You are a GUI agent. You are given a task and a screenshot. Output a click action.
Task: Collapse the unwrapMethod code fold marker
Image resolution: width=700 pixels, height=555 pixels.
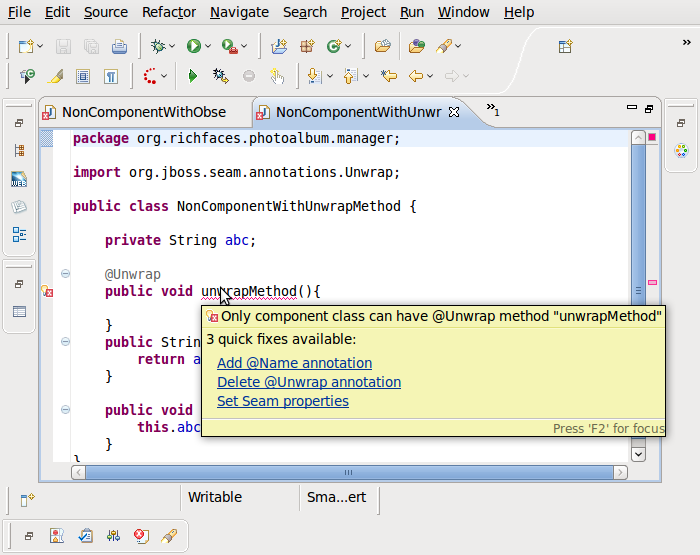pyautogui.click(x=65, y=273)
